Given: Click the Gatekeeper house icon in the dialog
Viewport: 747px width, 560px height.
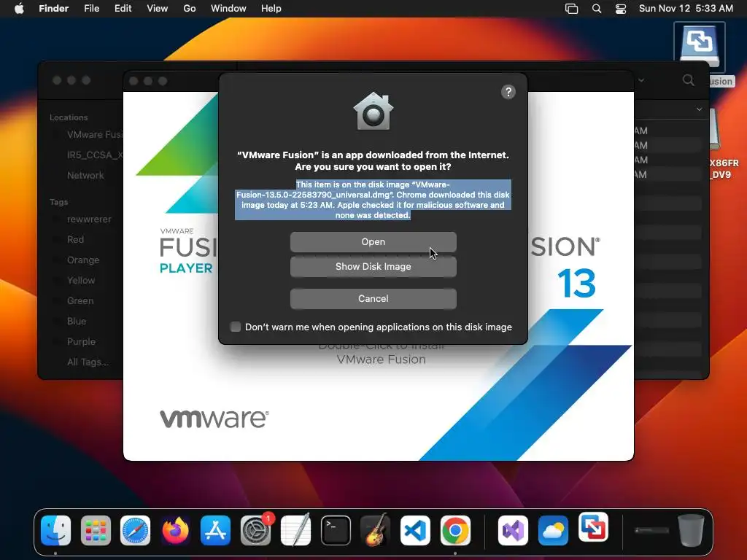Looking at the screenshot, I should [x=373, y=112].
